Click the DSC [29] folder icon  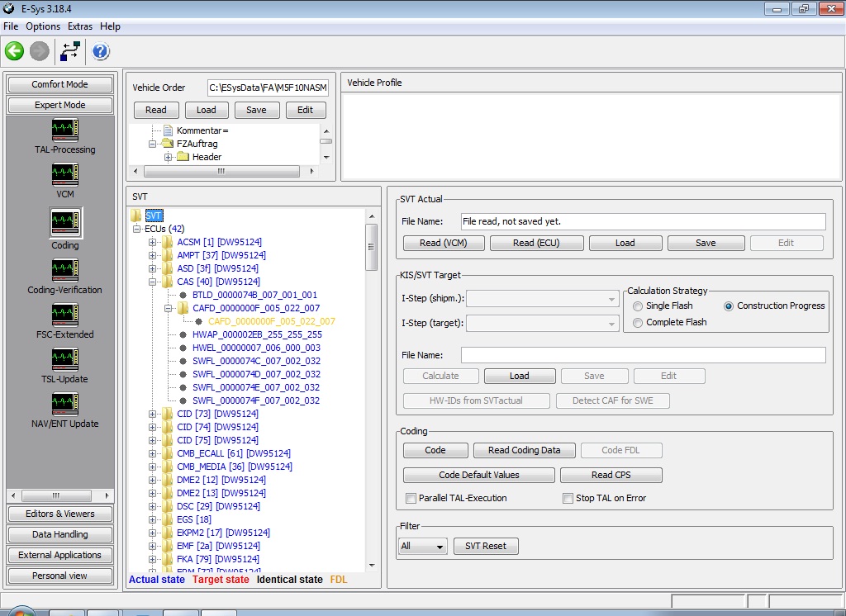[x=167, y=506]
